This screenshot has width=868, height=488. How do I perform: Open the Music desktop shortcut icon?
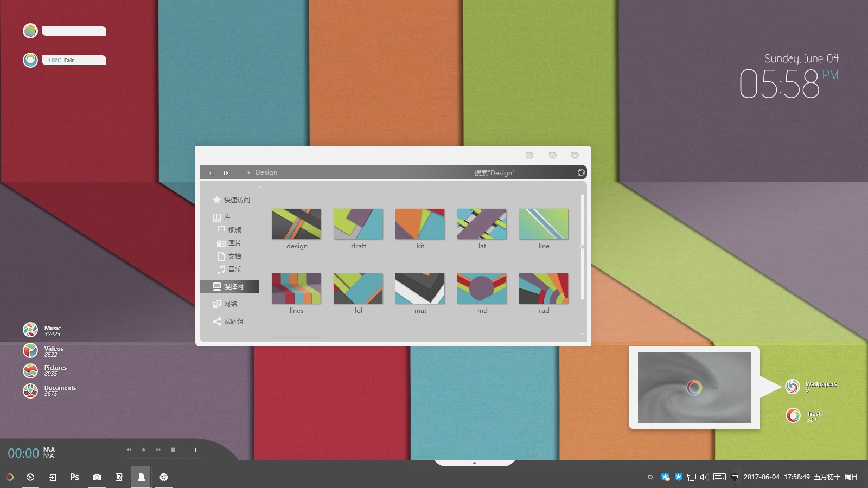click(30, 330)
